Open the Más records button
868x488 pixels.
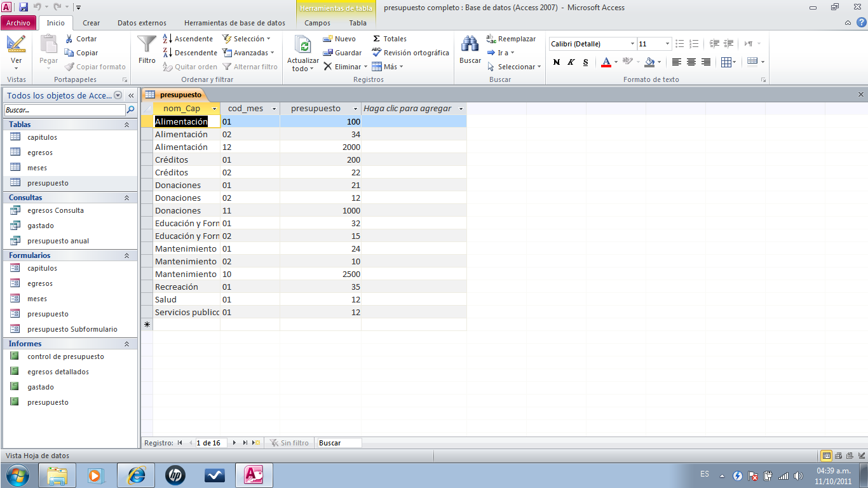[386, 67]
